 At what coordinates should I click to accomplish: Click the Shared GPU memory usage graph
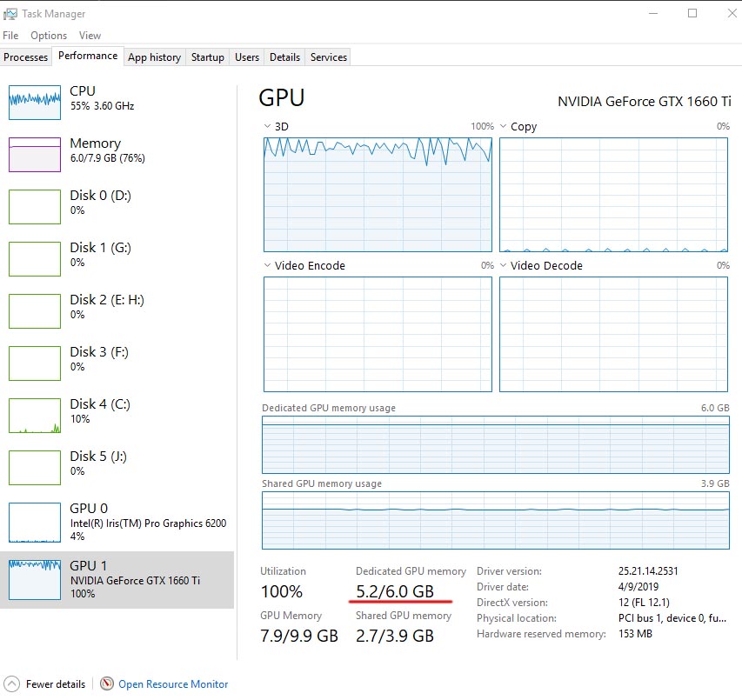coord(496,520)
